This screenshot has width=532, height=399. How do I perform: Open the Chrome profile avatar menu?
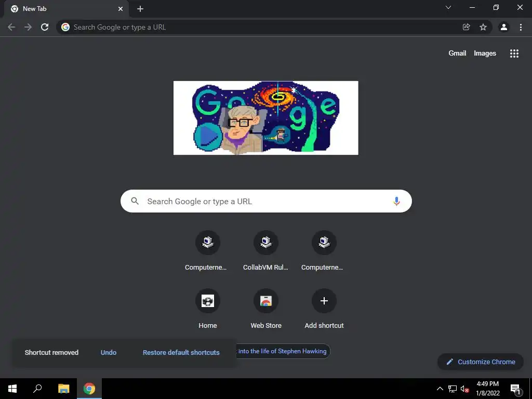click(x=504, y=27)
